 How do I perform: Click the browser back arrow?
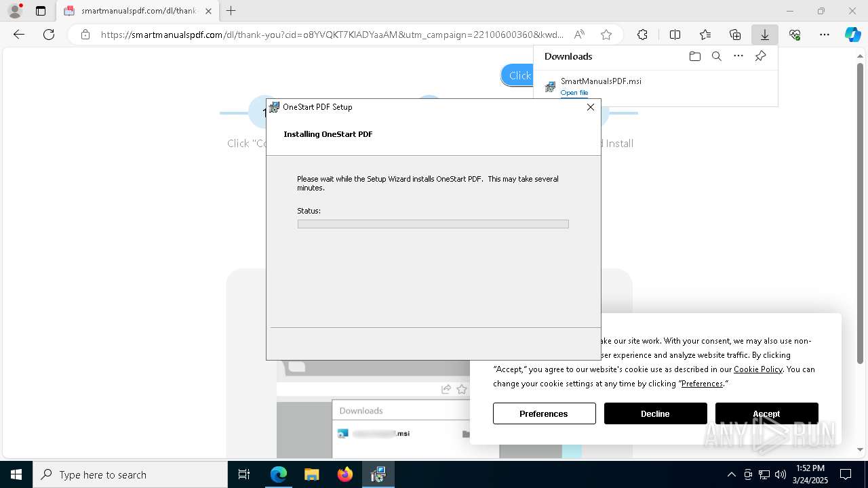tap(19, 35)
